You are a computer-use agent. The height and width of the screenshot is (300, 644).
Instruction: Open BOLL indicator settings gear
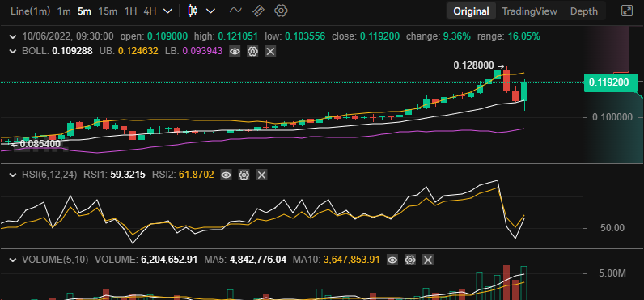tap(252, 51)
